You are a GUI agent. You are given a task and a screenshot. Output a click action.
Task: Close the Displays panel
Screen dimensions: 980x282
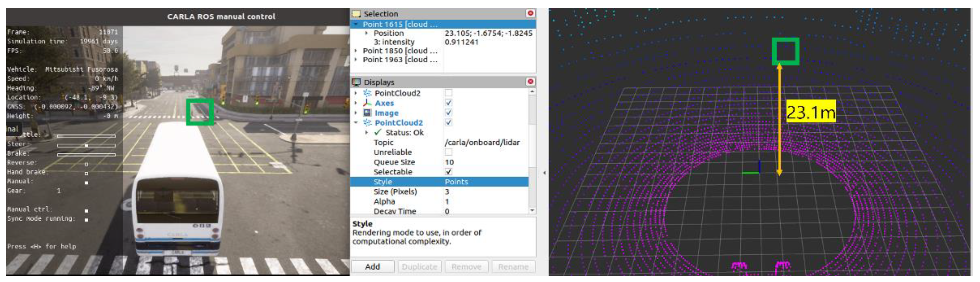[530, 82]
